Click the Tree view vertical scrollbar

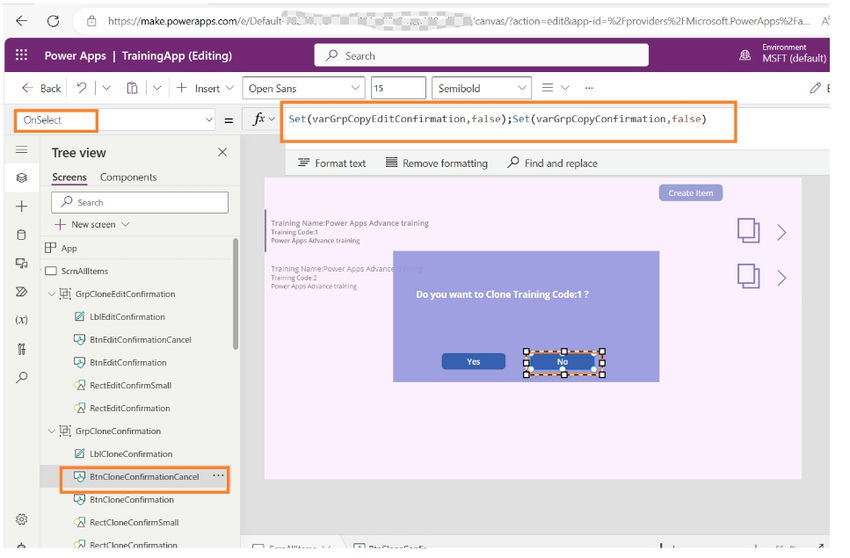point(235,294)
